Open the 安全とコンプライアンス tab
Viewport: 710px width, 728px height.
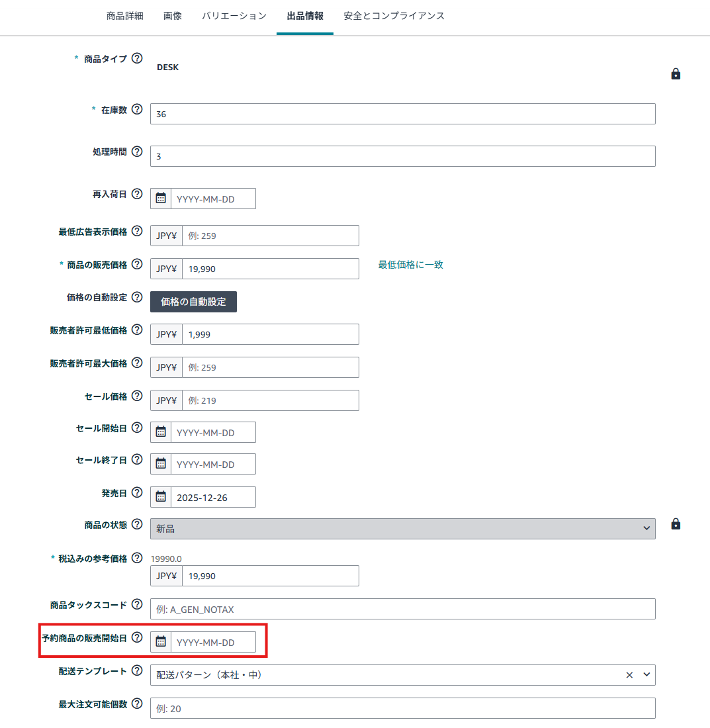(x=394, y=17)
